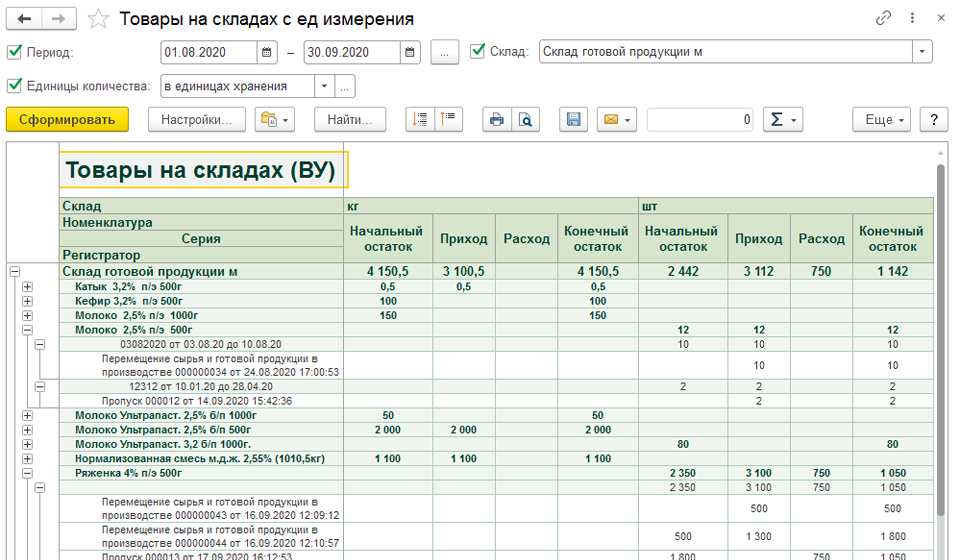Open Настройки... settings
The height and width of the screenshot is (560, 960).
click(x=197, y=119)
